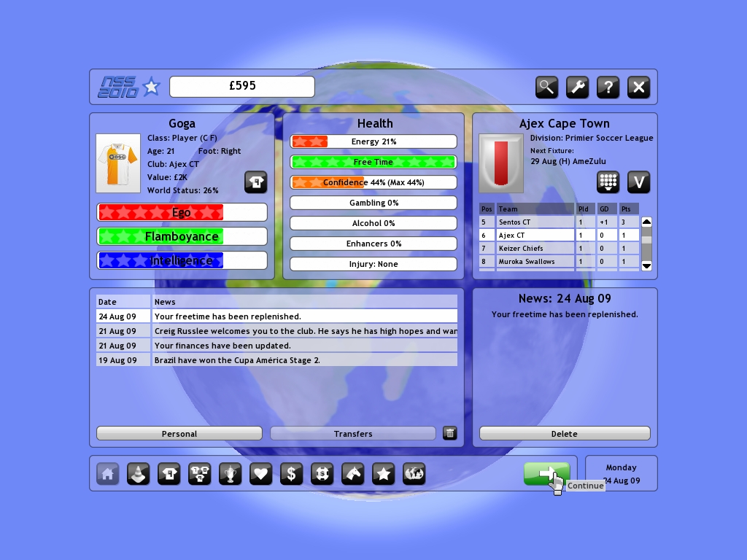
Task: Click the V versus icon under Next Fixture
Action: click(638, 182)
